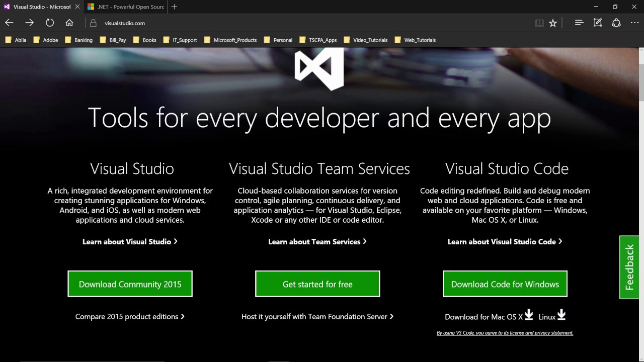Close the Visual Studio tab
This screenshot has width=644, height=362.
77,7
